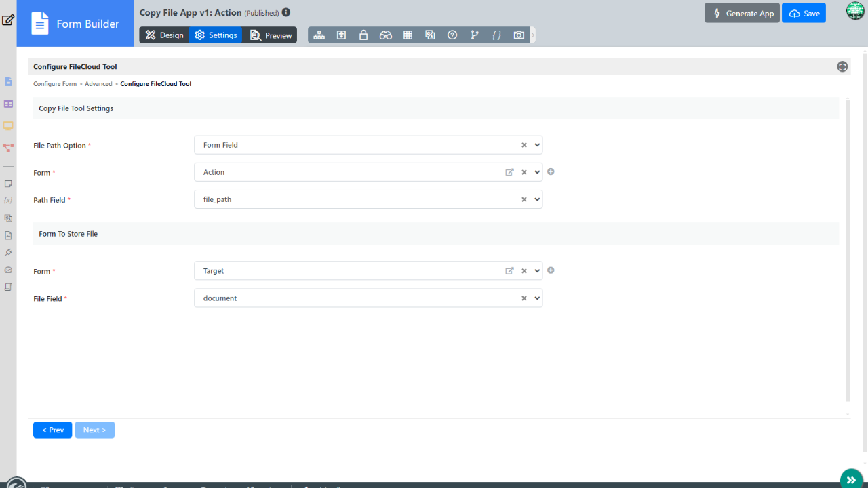Click the Generate App button
Viewport: 868px width, 488px height.
pyautogui.click(x=743, y=13)
